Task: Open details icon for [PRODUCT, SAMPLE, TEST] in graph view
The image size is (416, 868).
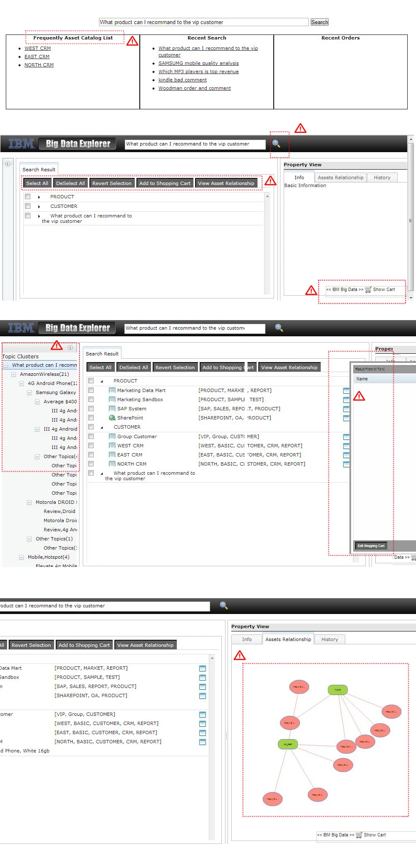Action: pyautogui.click(x=203, y=678)
